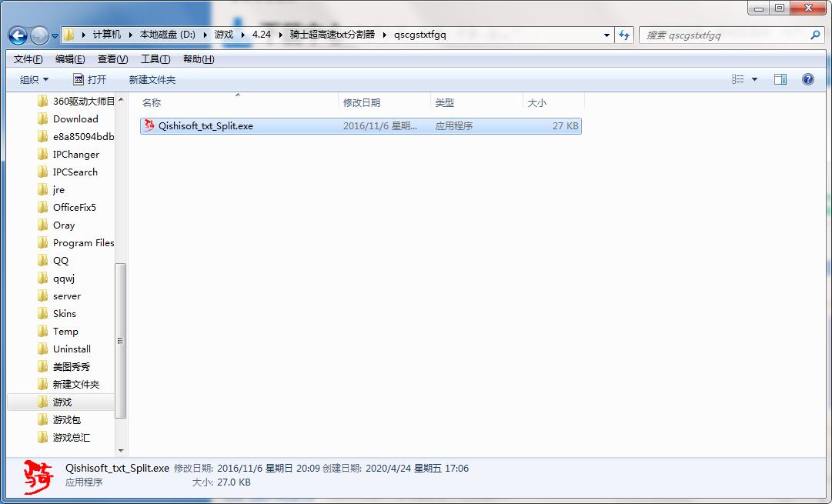Select the Qishisoft_txt_Split.exe file icon
This screenshot has width=832, height=504.
(150, 126)
